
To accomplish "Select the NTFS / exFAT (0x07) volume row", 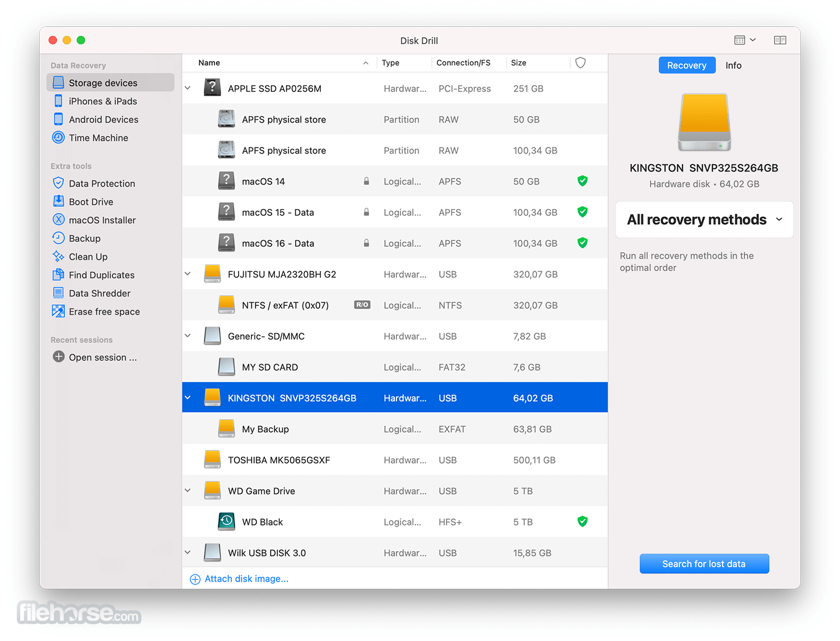I will pyautogui.click(x=395, y=305).
